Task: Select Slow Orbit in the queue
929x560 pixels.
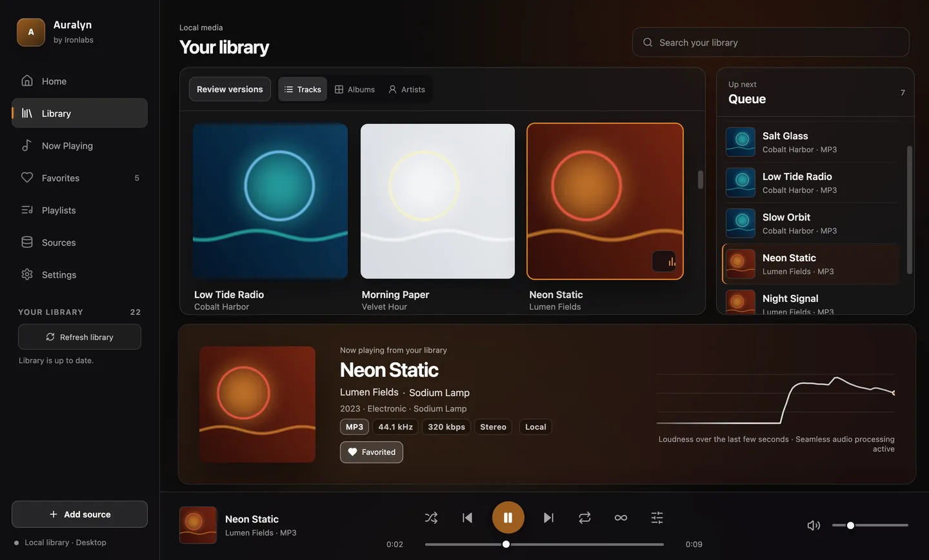Action: coord(811,223)
